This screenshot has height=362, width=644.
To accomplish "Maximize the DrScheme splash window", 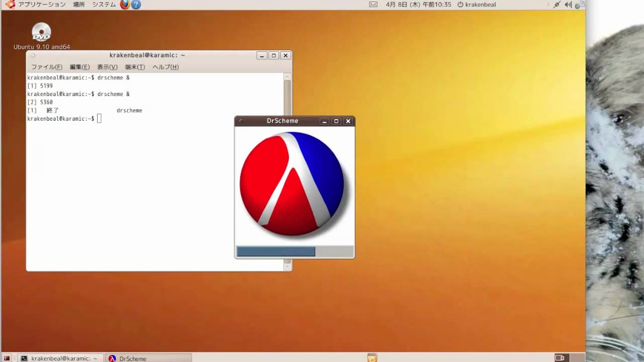I will (336, 121).
